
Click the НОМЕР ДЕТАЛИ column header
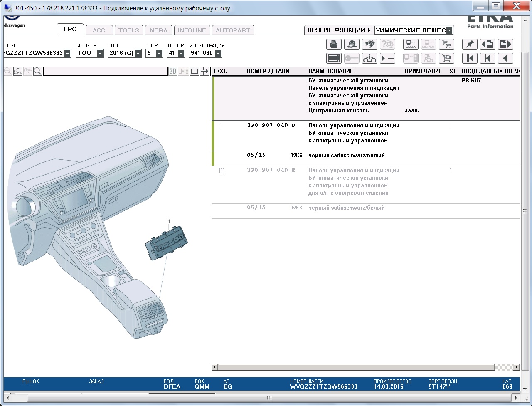(268, 71)
